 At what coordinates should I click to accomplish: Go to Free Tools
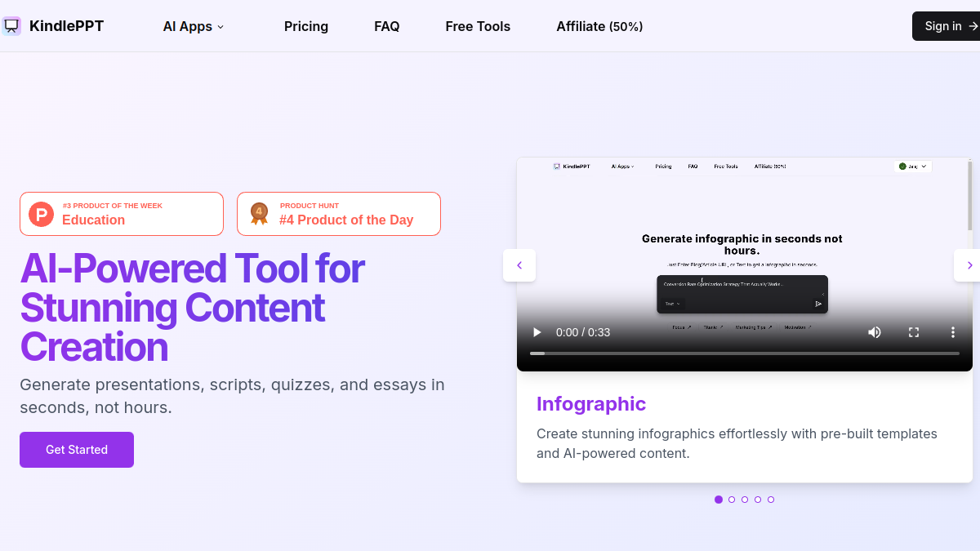478,26
